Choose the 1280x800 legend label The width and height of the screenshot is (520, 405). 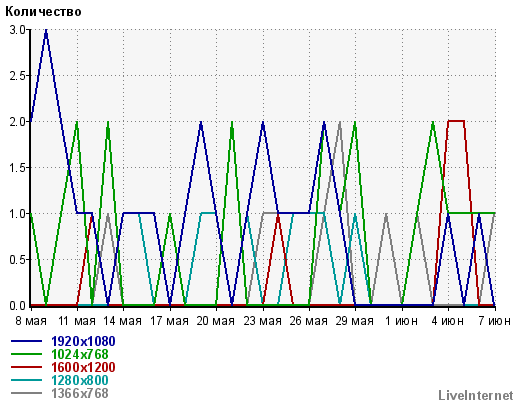coord(80,380)
